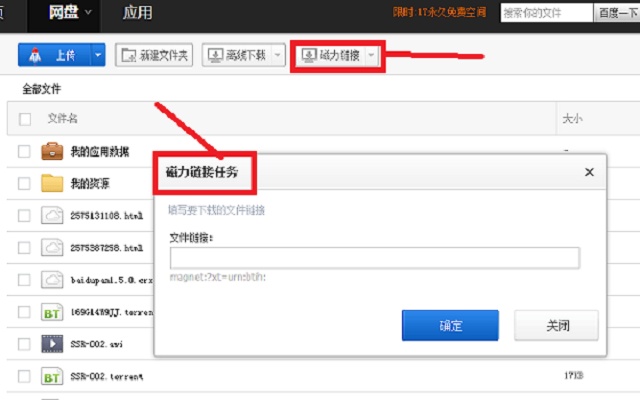The image size is (640, 400).
Task: Expand the 磁力链接 dropdown arrow
Action: click(371, 55)
